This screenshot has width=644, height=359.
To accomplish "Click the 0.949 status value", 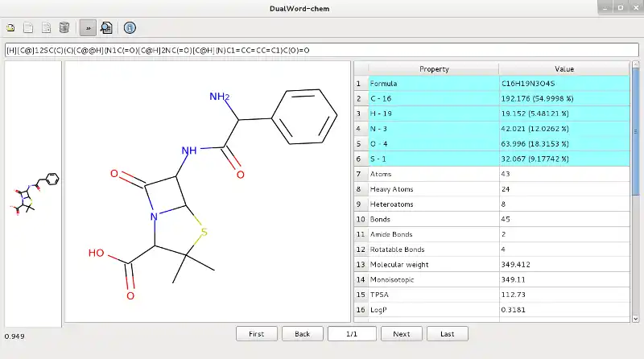I will 14,336.
